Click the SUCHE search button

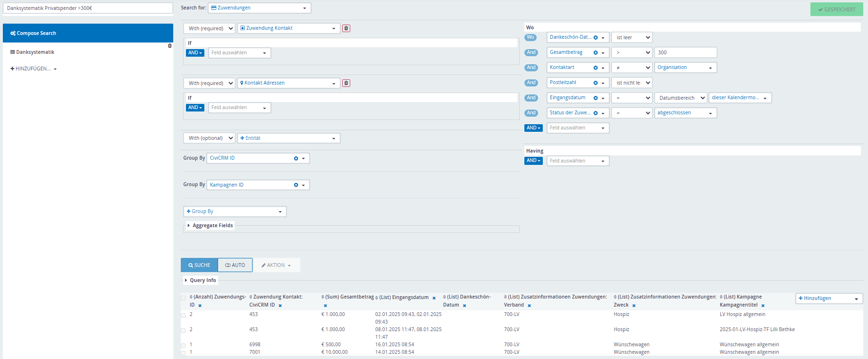(x=199, y=265)
